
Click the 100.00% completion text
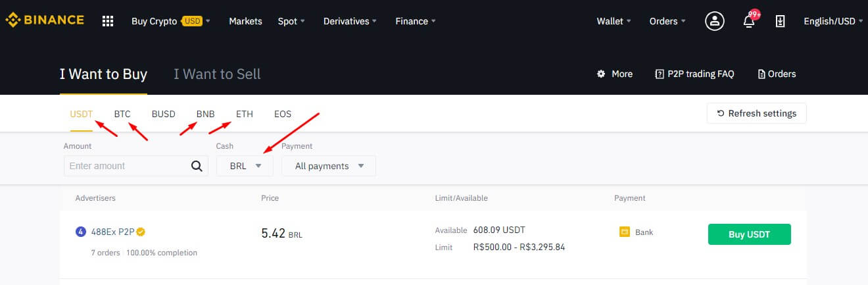point(162,253)
